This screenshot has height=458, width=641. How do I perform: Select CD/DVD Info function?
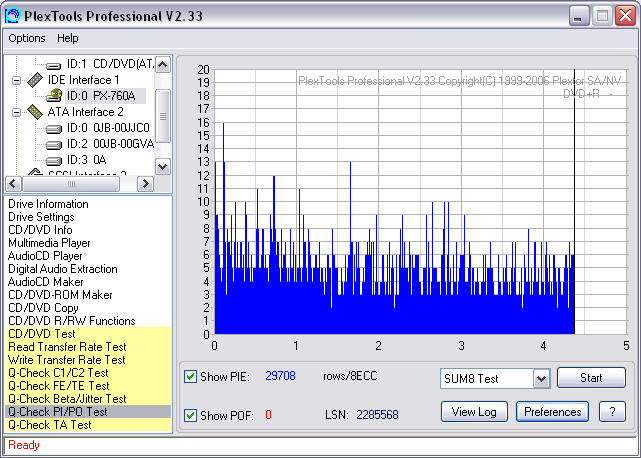40,230
